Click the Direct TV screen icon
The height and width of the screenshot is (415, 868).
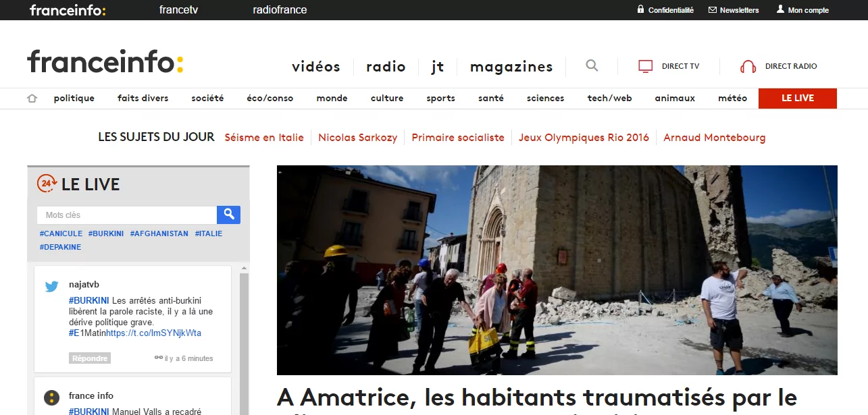646,66
